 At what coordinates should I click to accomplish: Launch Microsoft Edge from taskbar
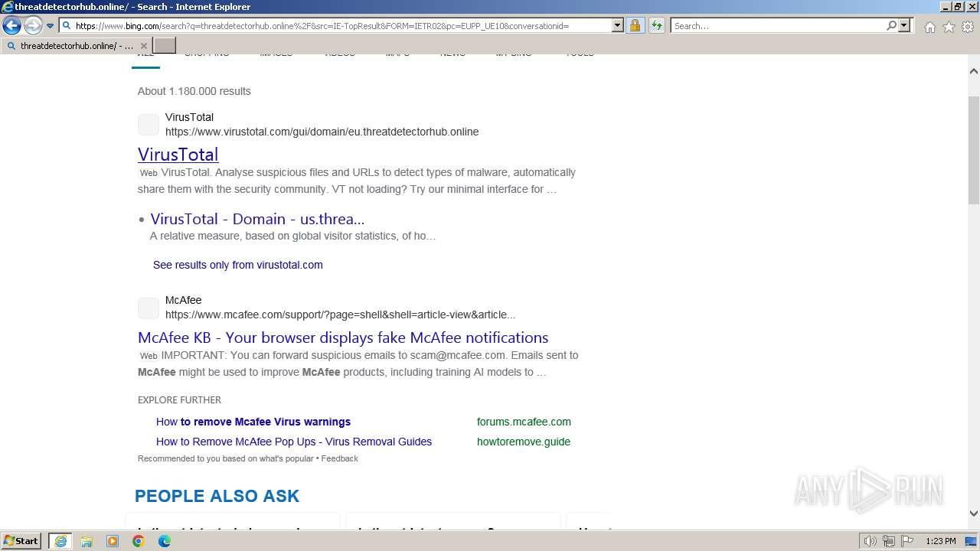coord(165,541)
